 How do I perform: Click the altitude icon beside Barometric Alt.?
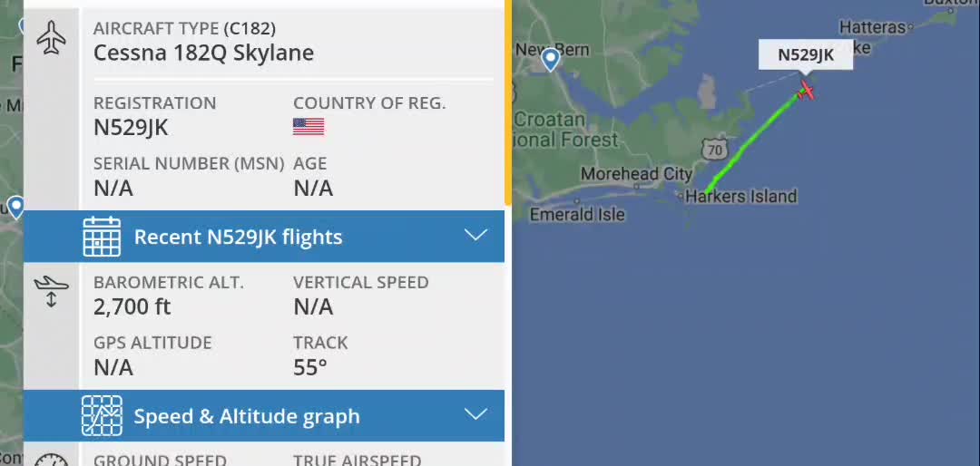coord(52,292)
